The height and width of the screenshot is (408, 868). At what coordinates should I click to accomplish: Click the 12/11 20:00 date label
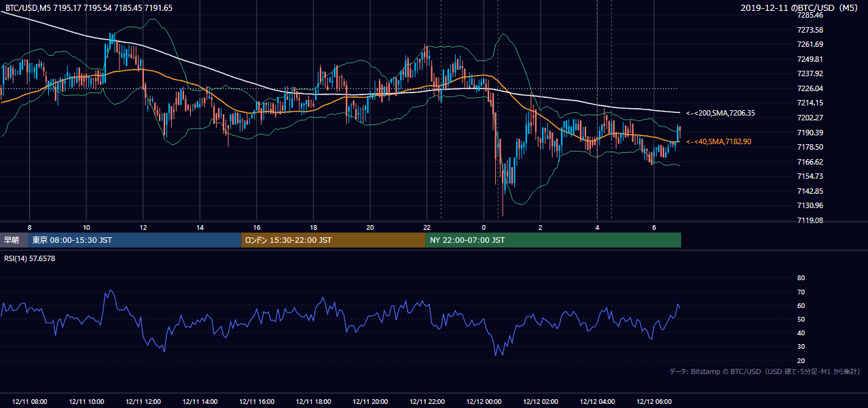coord(369,402)
